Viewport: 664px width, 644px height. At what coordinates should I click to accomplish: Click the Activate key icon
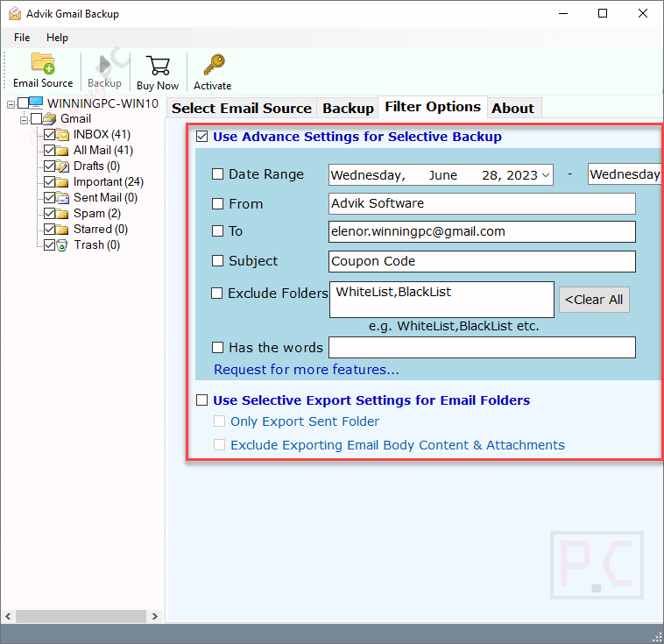[212, 66]
